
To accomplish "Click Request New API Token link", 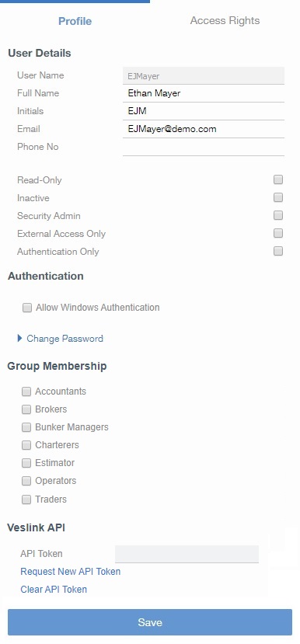I will coord(70,572).
